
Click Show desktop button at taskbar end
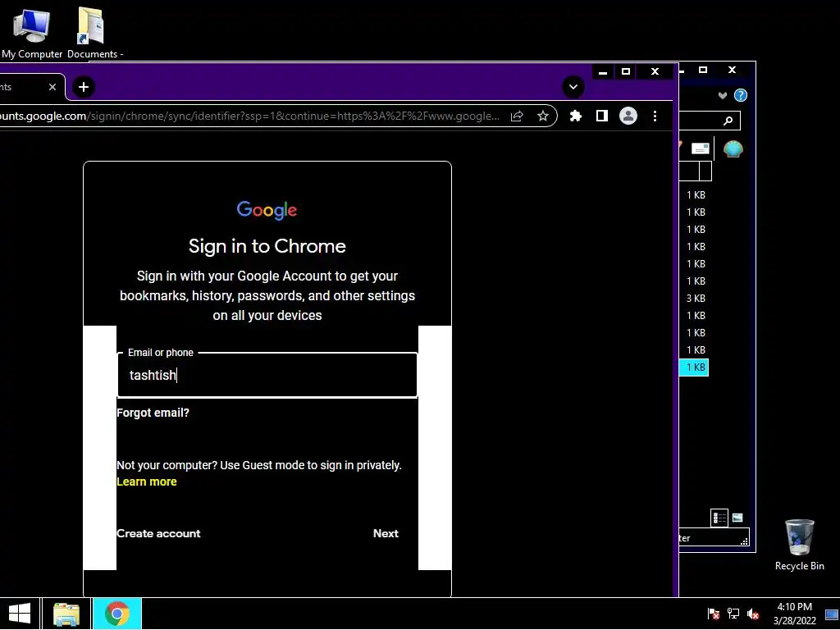pyautogui.click(x=832, y=614)
